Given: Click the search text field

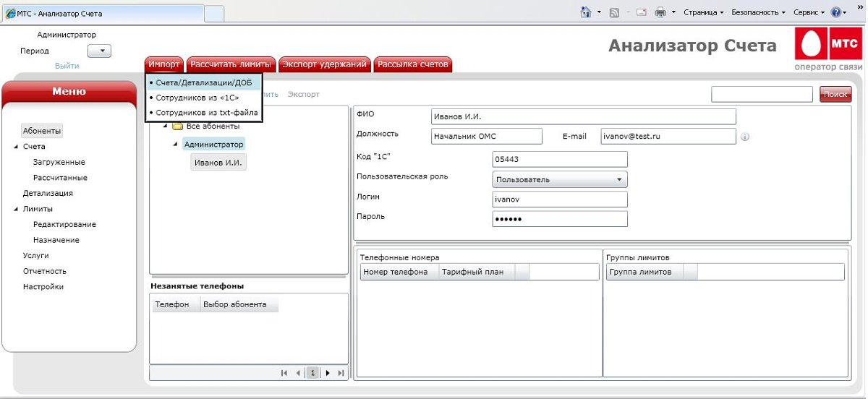Looking at the screenshot, I should tap(762, 94).
